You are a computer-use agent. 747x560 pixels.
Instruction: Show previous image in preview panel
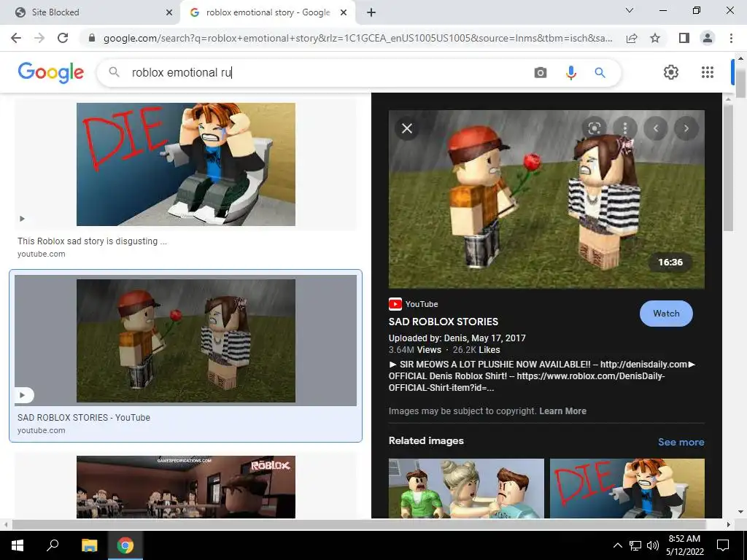click(x=656, y=128)
